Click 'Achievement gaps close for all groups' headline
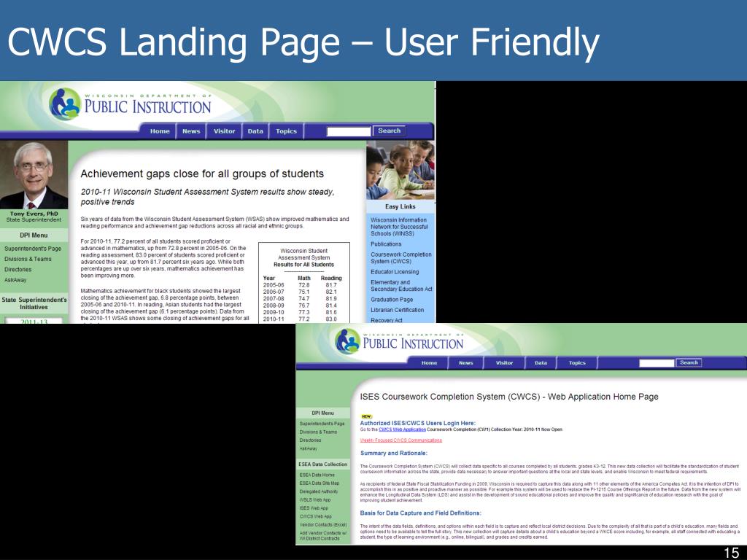The width and height of the screenshot is (747, 560). click(202, 174)
